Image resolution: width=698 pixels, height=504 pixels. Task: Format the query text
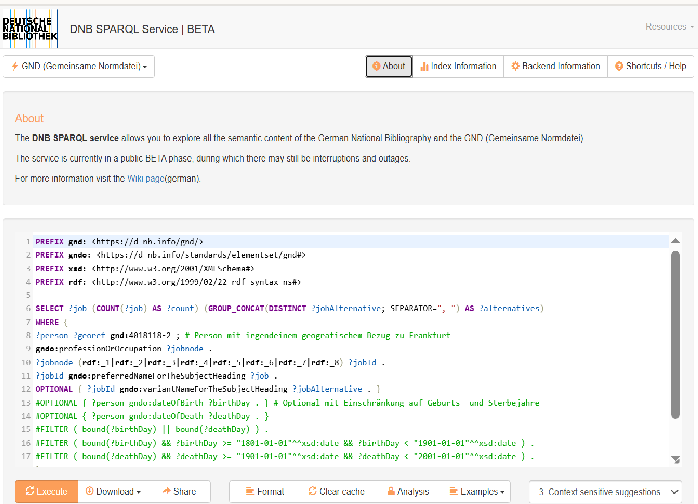pyautogui.click(x=265, y=492)
